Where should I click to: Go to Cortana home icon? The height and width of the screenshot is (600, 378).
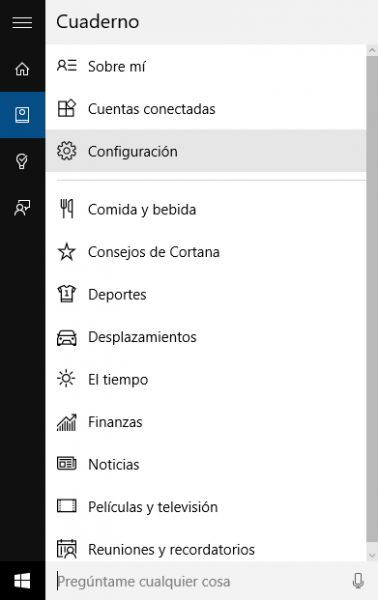(x=22, y=69)
